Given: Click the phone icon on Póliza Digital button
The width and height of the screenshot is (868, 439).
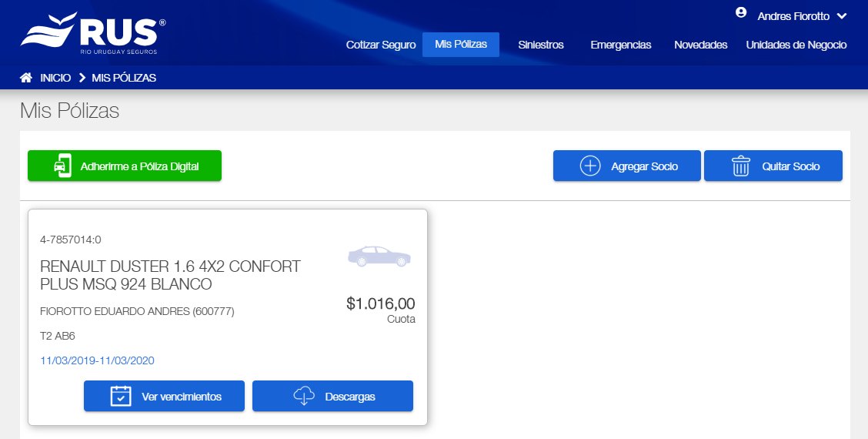Looking at the screenshot, I should coord(62,166).
